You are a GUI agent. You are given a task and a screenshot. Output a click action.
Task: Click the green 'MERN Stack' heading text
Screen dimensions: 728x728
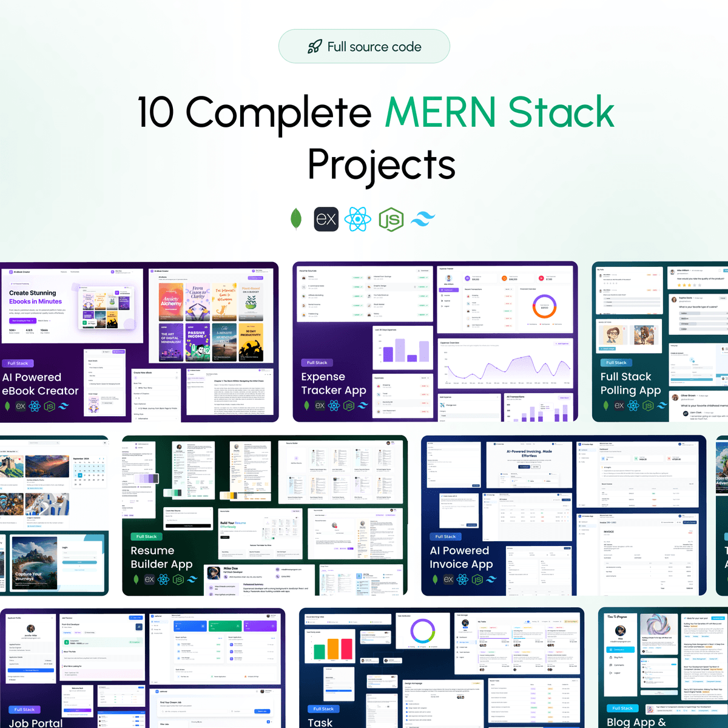[500, 112]
